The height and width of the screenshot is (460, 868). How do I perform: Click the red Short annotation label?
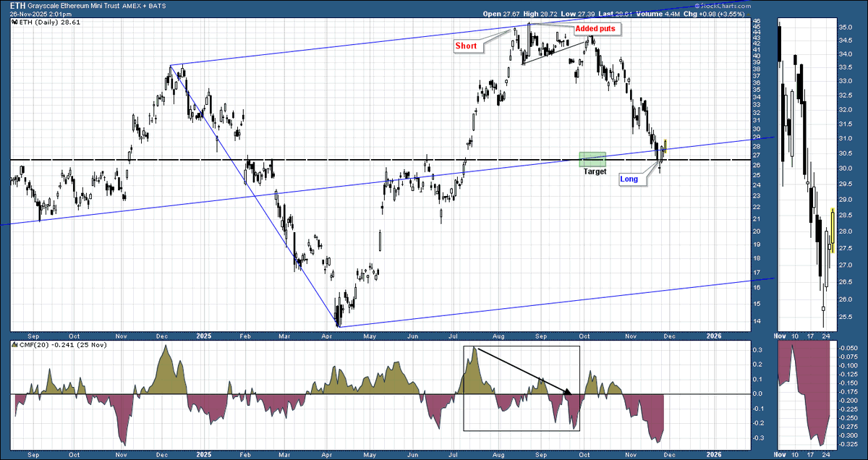465,46
